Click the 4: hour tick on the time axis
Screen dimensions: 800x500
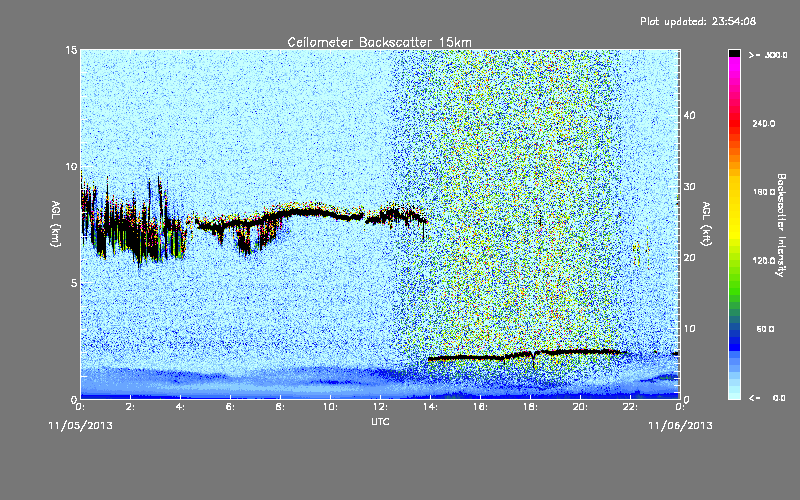coord(181,407)
